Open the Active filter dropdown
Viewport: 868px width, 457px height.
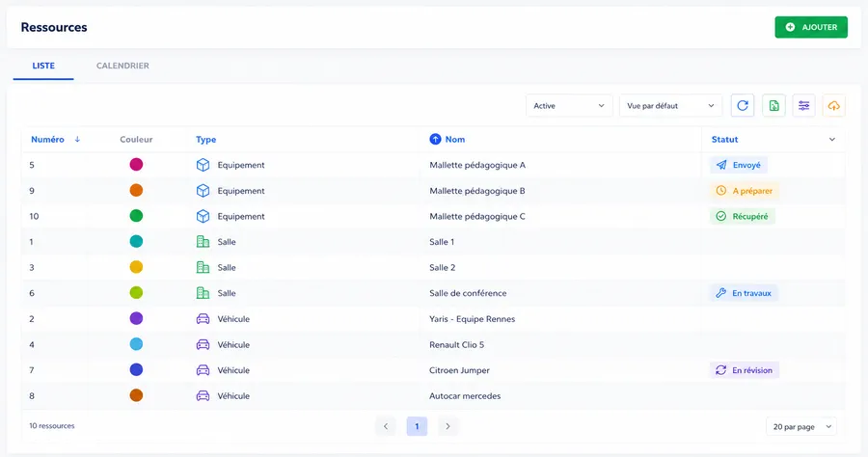tap(569, 106)
